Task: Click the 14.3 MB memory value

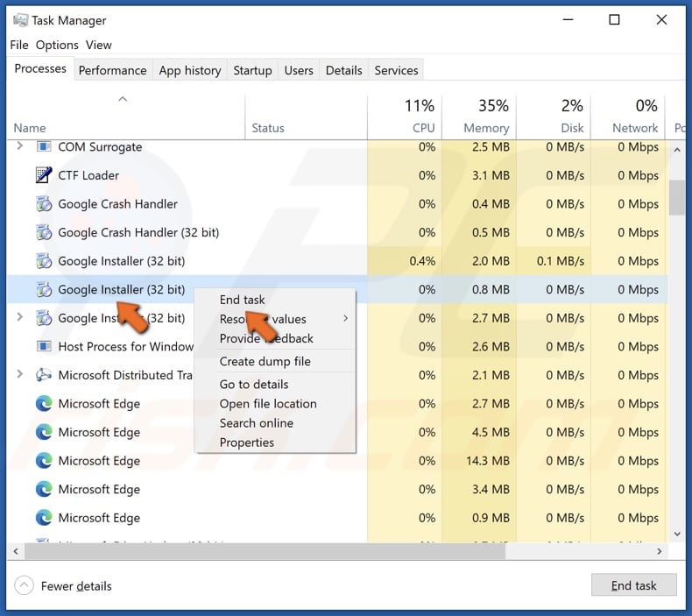Action: (x=488, y=461)
